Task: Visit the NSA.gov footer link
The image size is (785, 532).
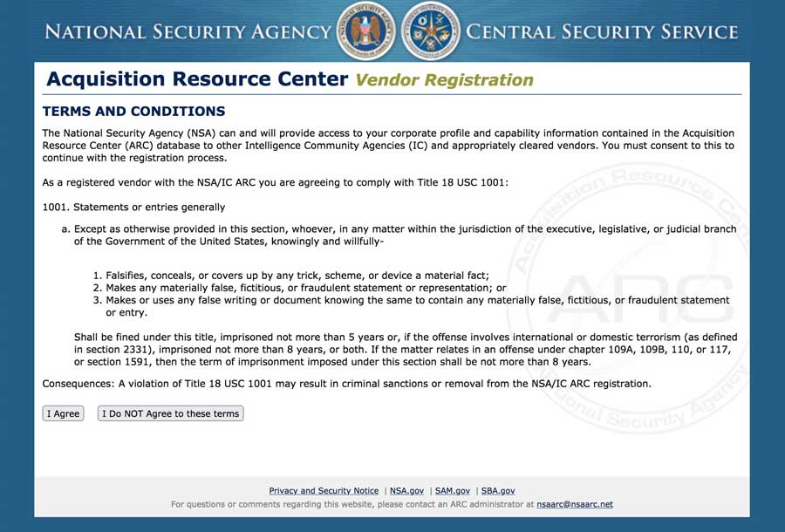Action: coord(406,491)
